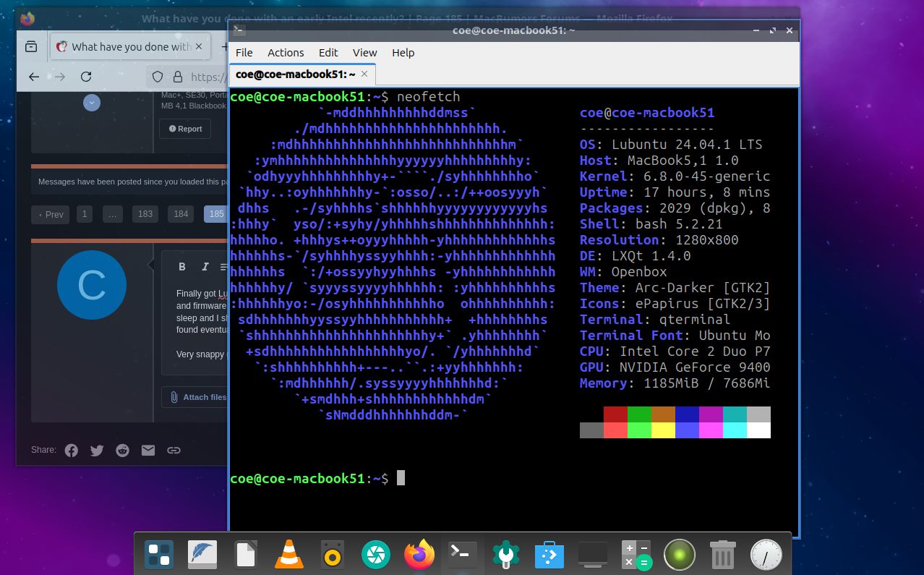Go to the Prev forum page
Screen dimensions: 924x575
(49, 214)
